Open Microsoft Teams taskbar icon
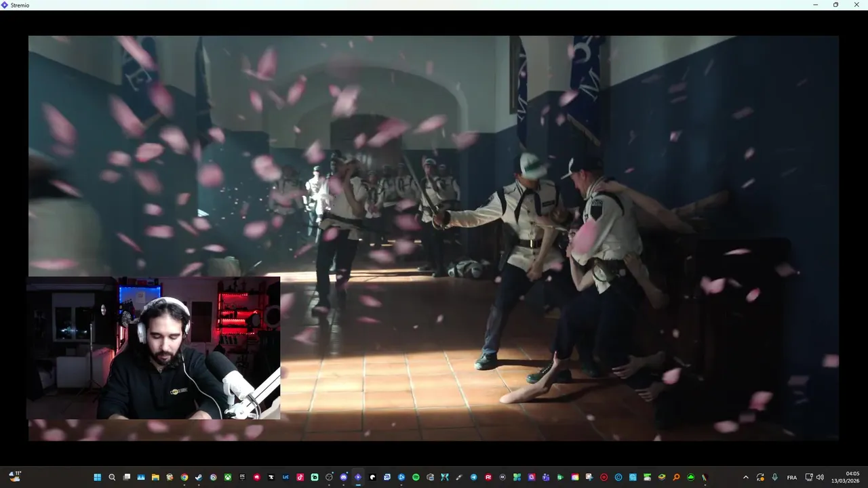This screenshot has height=488, width=868. point(546,477)
